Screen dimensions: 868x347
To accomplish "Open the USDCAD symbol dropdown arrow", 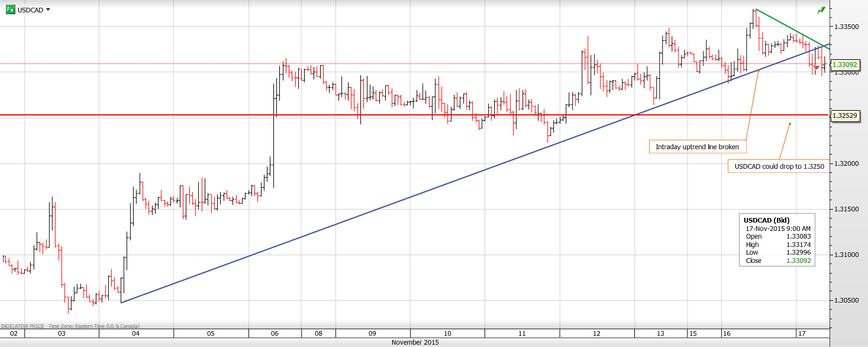I will (48, 9).
